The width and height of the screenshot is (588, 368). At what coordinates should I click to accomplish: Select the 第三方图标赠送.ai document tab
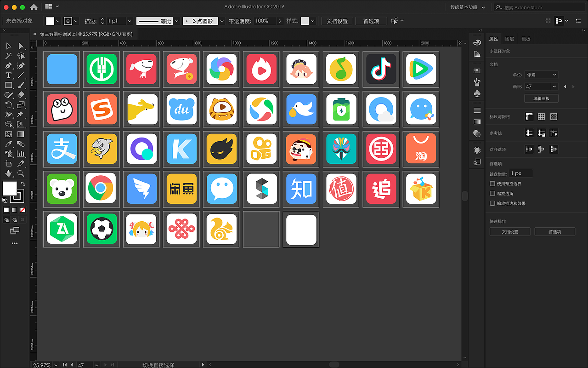86,34
